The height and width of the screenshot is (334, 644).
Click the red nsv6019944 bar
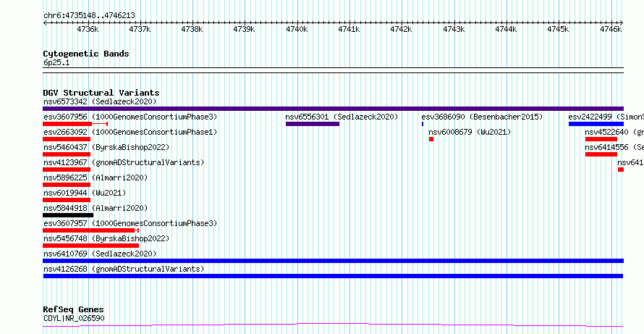click(x=67, y=200)
